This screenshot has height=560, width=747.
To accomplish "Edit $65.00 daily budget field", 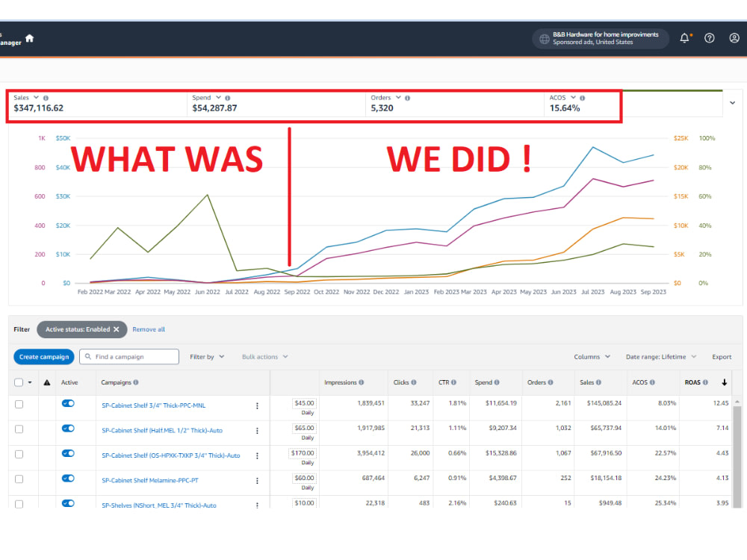I will 304,428.
